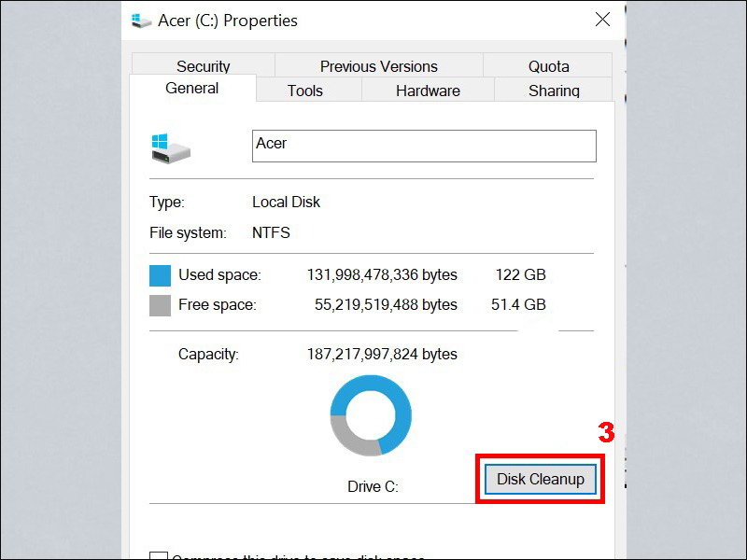The width and height of the screenshot is (747, 560).
Task: Click the drive usage donut chart
Action: (x=371, y=415)
